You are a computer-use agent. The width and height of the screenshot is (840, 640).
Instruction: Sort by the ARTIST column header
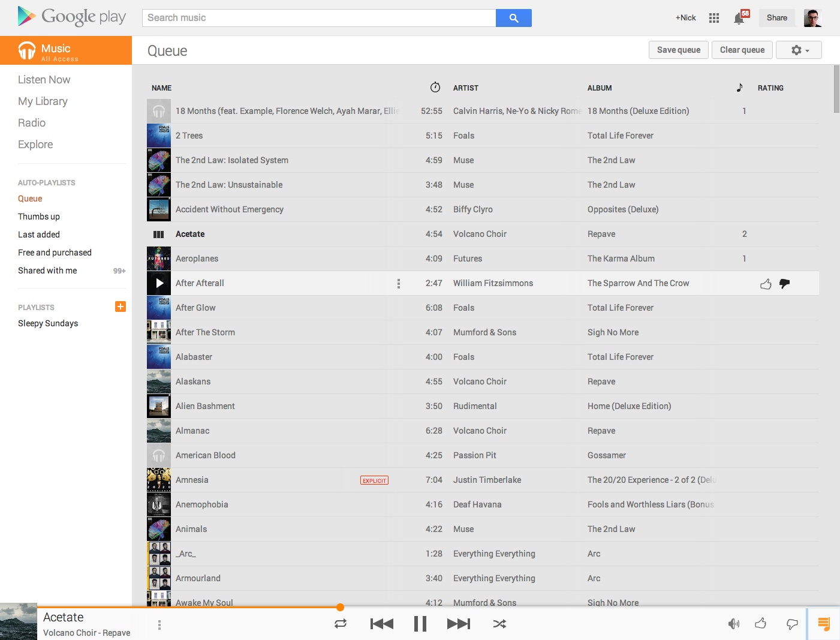click(x=466, y=88)
